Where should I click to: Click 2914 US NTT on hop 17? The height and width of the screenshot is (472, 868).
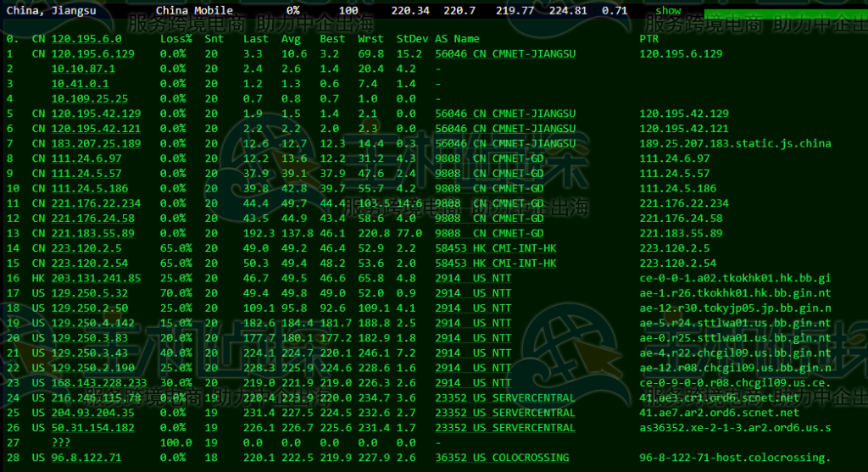click(473, 292)
